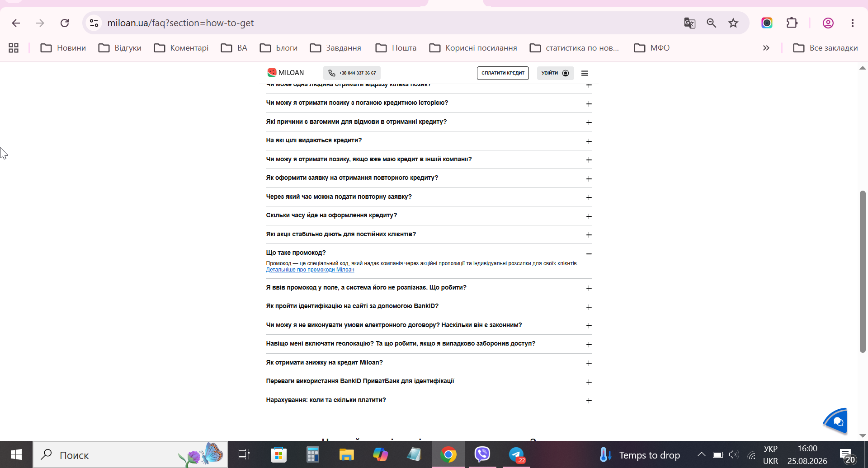Open Viber from the taskbar
The image size is (868, 468).
click(x=482, y=454)
